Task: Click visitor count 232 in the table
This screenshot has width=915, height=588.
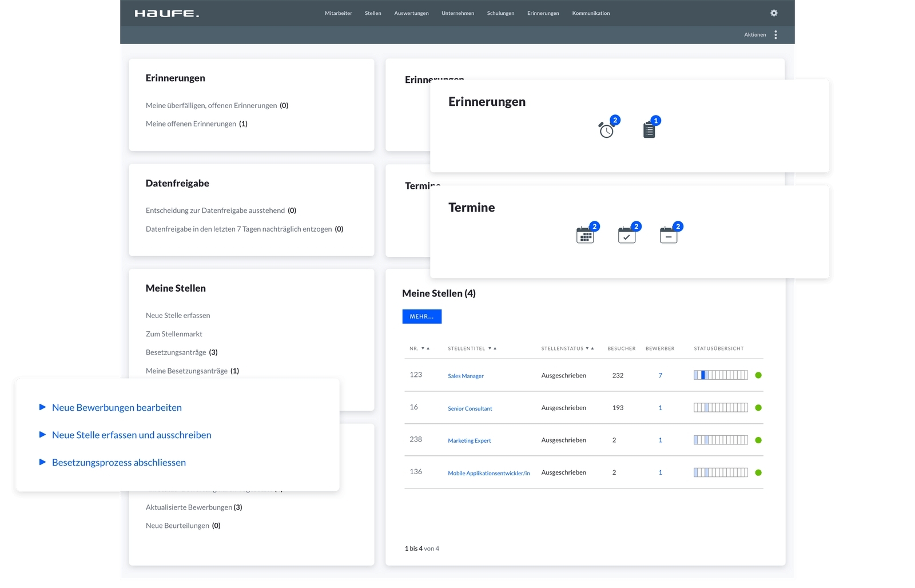Action: (x=618, y=375)
